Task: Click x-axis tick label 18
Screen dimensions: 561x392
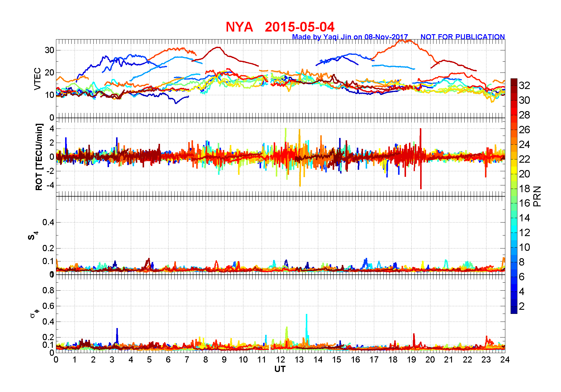Action: (x=393, y=360)
